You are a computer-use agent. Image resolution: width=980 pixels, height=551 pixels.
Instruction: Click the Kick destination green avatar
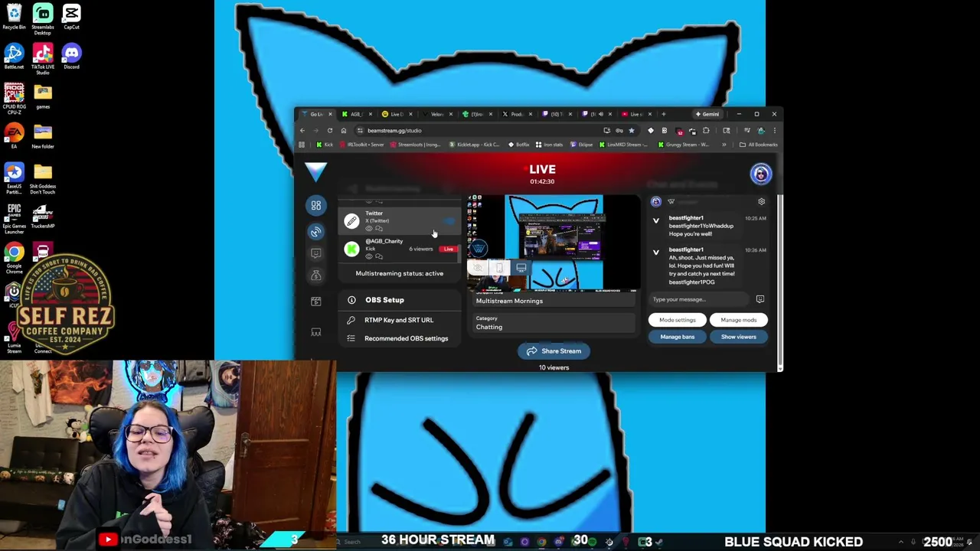click(x=351, y=249)
